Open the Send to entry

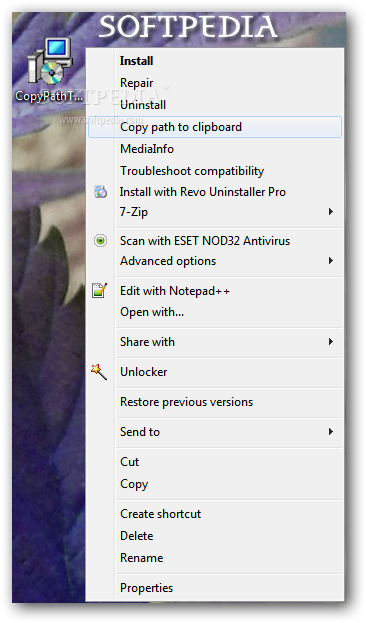point(215,431)
